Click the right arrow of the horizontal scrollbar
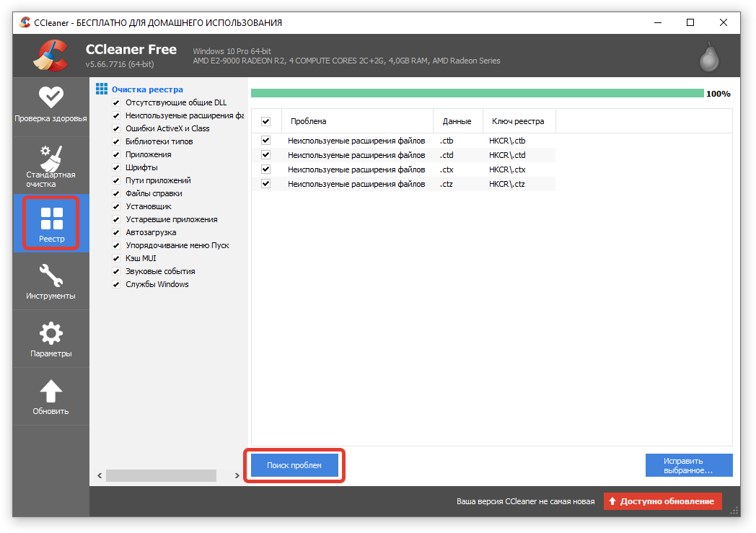This screenshot has width=756, height=533. point(237,475)
